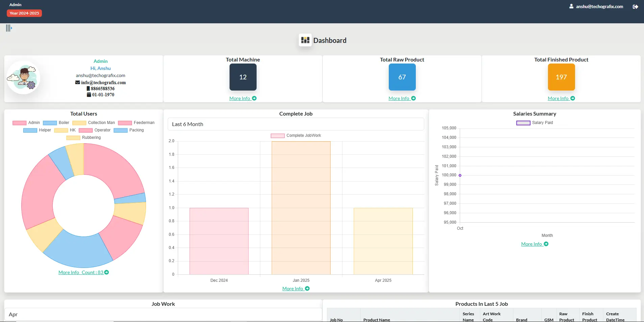Click the Jan 2025 bar in chart
The height and width of the screenshot is (322, 644).
click(x=301, y=208)
